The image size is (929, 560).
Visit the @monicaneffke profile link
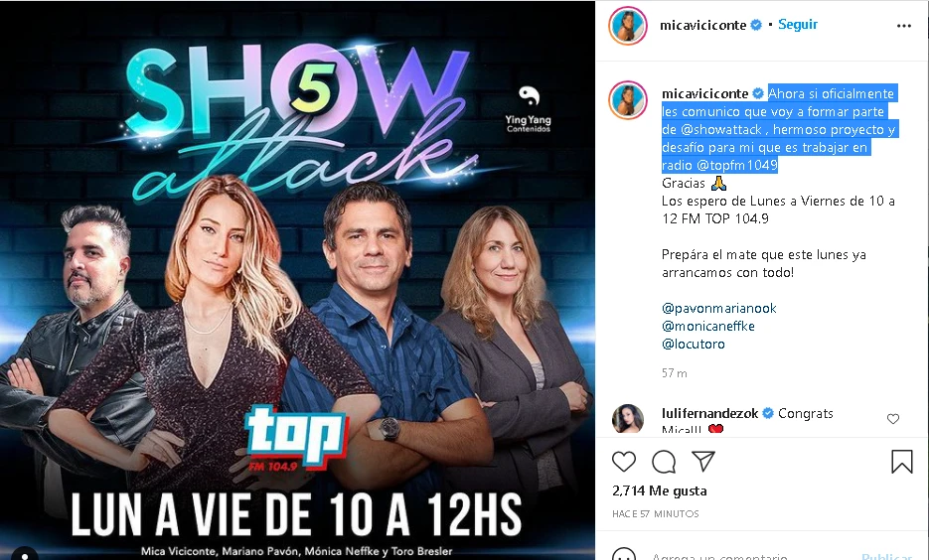[x=708, y=326]
